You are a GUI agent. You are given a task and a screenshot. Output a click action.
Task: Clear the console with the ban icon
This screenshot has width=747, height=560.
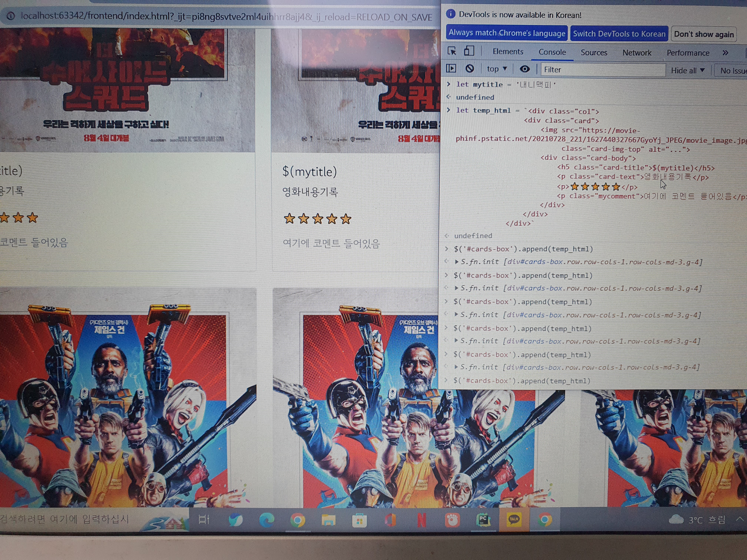469,69
